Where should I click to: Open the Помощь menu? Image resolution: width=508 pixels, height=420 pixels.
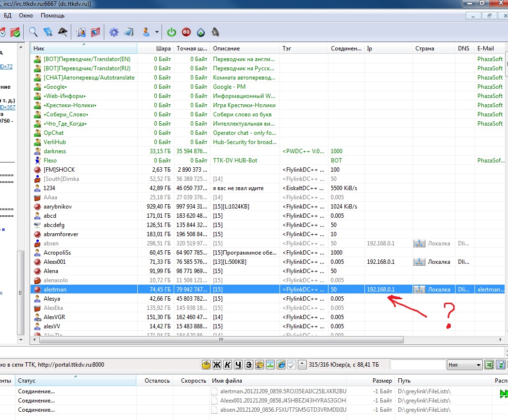click(x=52, y=16)
